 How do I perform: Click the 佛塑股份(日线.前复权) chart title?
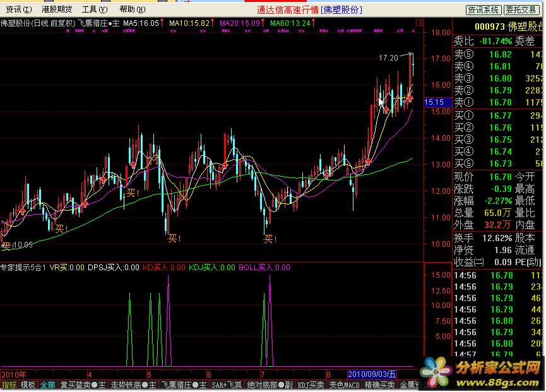tap(38, 23)
